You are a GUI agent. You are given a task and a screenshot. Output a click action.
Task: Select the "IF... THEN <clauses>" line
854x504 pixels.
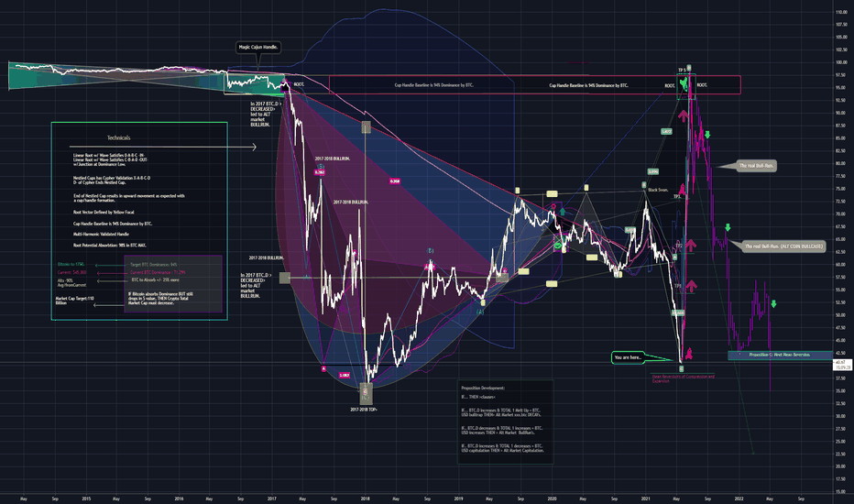click(x=478, y=397)
